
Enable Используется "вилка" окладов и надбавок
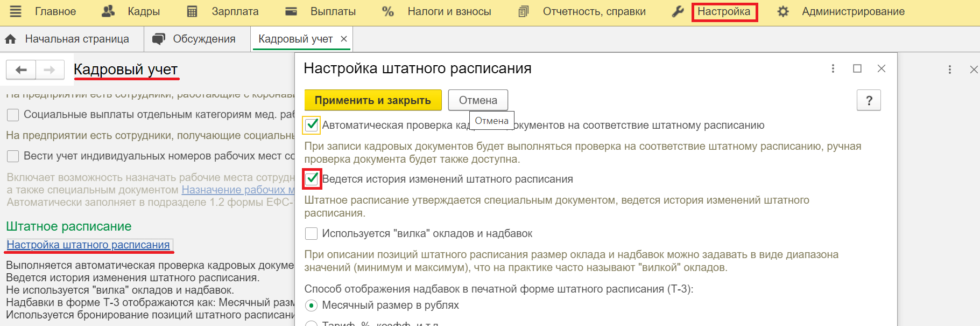(311, 233)
